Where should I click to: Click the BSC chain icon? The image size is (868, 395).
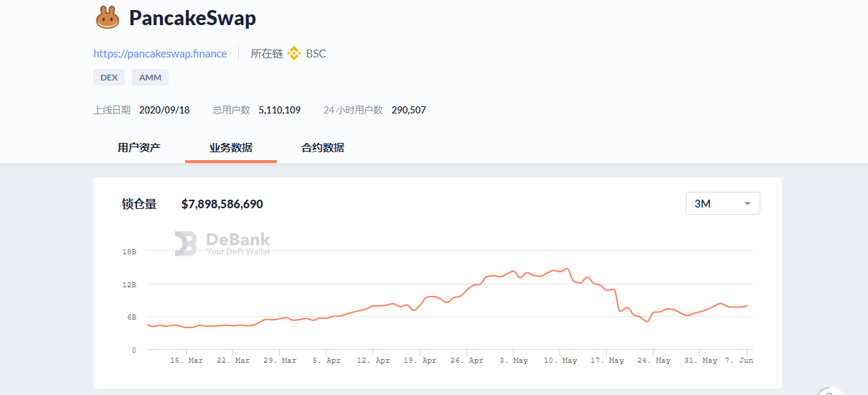(294, 54)
